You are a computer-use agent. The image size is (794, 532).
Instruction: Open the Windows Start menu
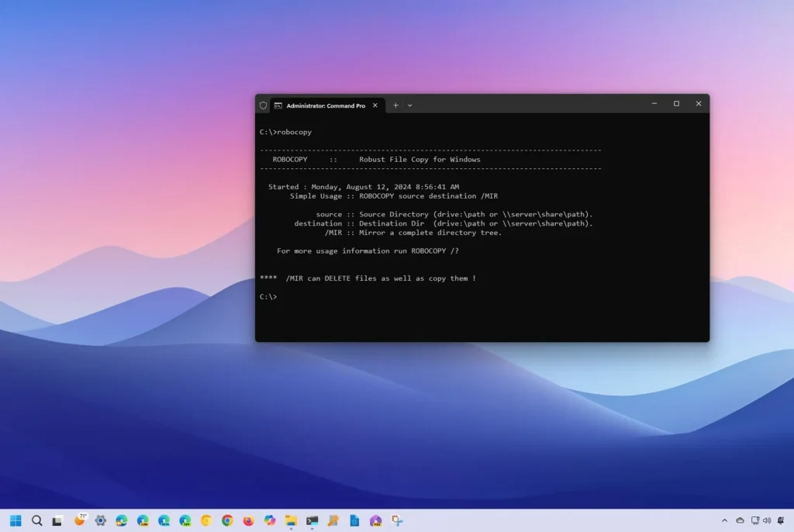tap(16, 520)
